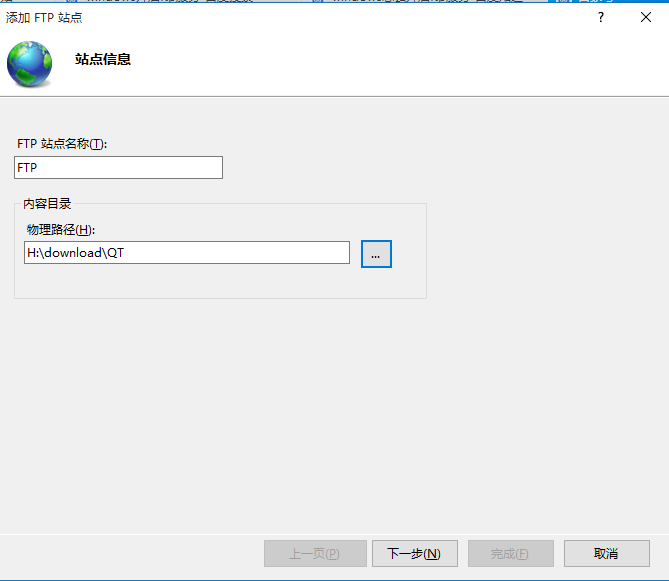The height and width of the screenshot is (581, 669).
Task: Click the globe icon beside 站点信息
Action: (29, 64)
